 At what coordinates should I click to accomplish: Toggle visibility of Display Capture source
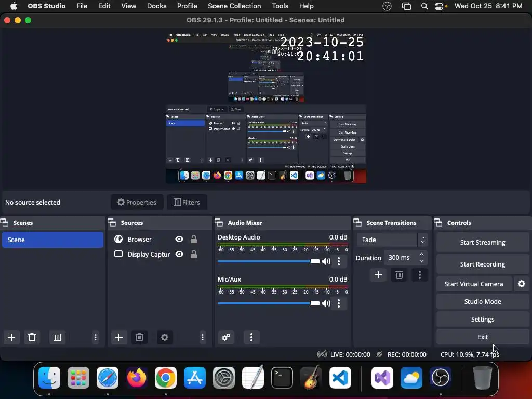coord(179,254)
